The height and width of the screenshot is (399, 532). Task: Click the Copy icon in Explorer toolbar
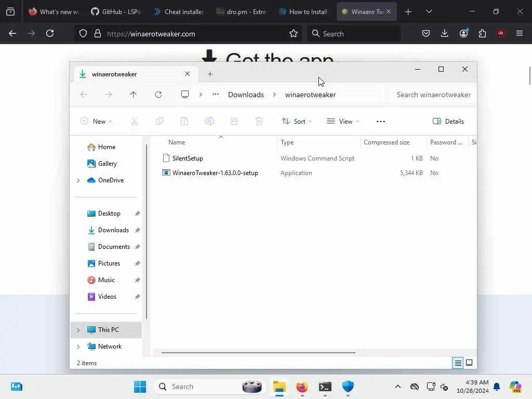(159, 122)
